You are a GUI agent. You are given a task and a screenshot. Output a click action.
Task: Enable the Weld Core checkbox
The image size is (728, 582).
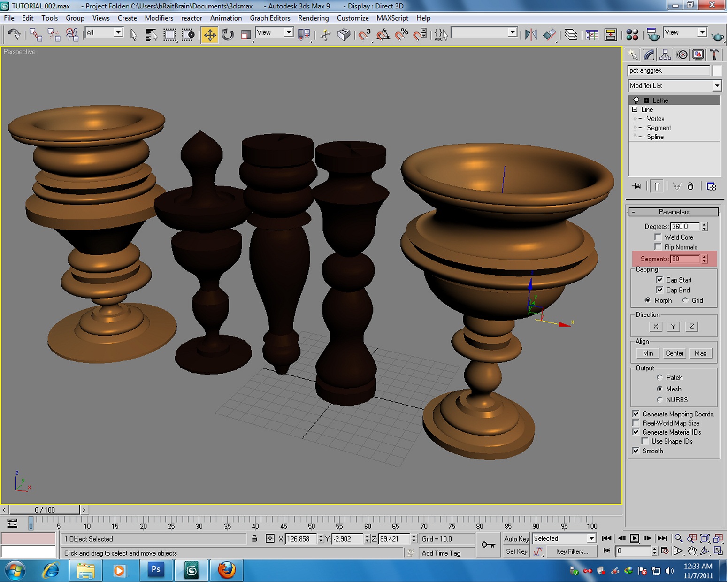(658, 237)
